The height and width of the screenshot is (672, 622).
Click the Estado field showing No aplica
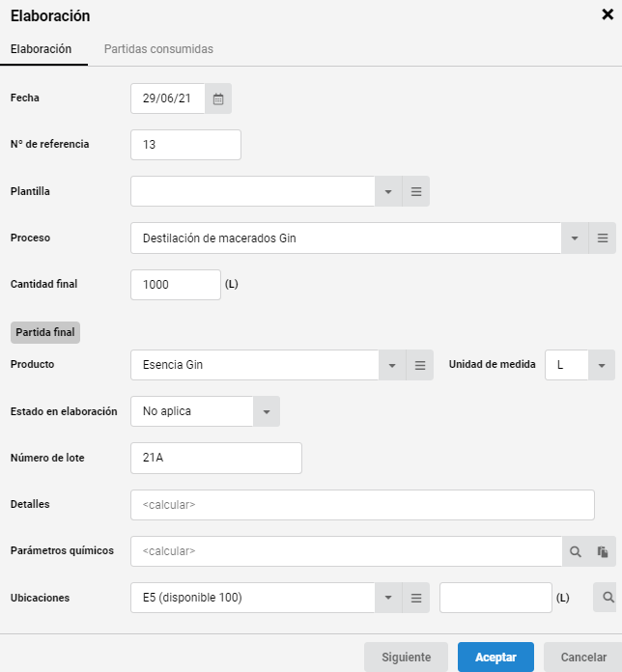click(192, 411)
